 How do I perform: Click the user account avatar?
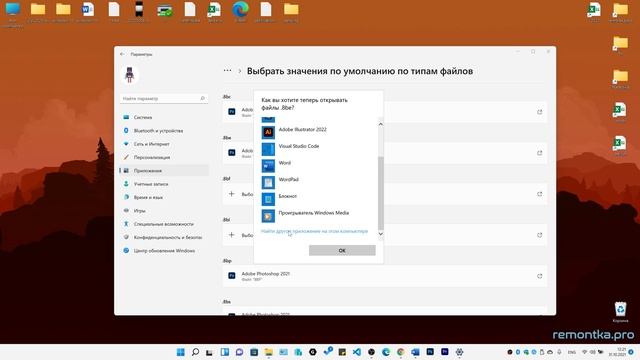[130, 75]
